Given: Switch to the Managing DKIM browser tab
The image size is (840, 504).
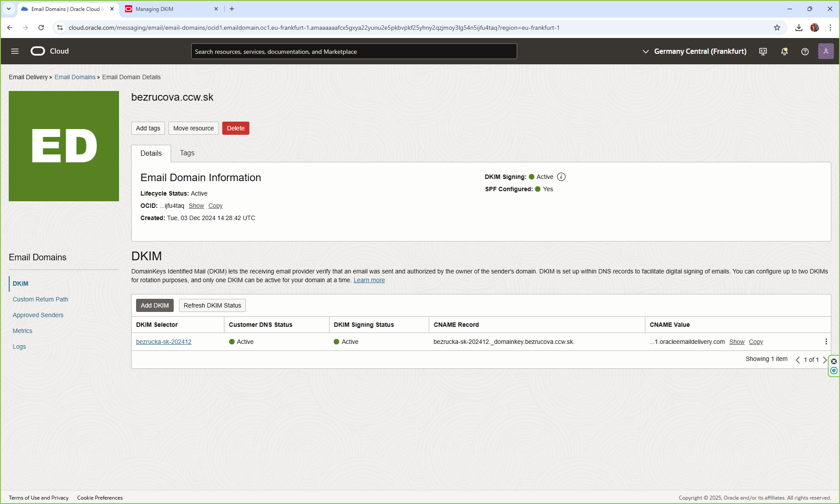Looking at the screenshot, I should [171, 9].
